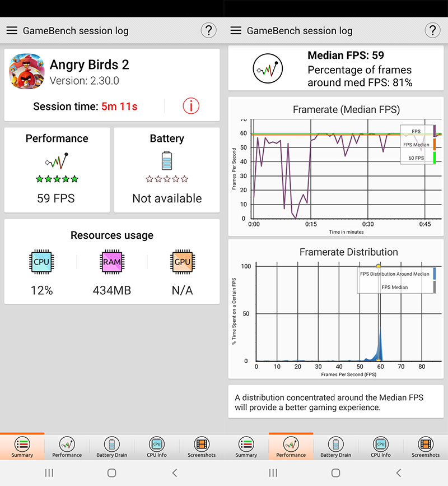Tap the 434MB RAM usage value

112,290
